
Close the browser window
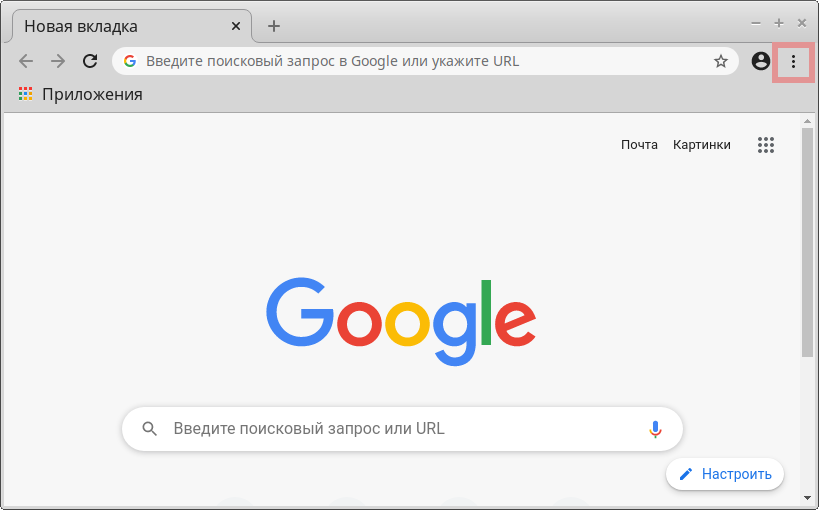(802, 23)
